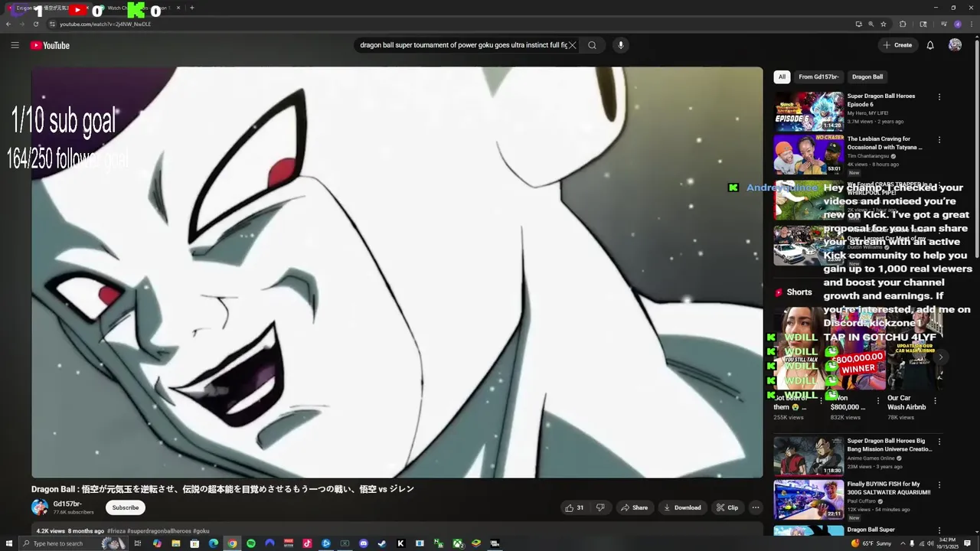The width and height of the screenshot is (980, 551).
Task: Open the YouTube account avatar menu
Action: point(955,45)
